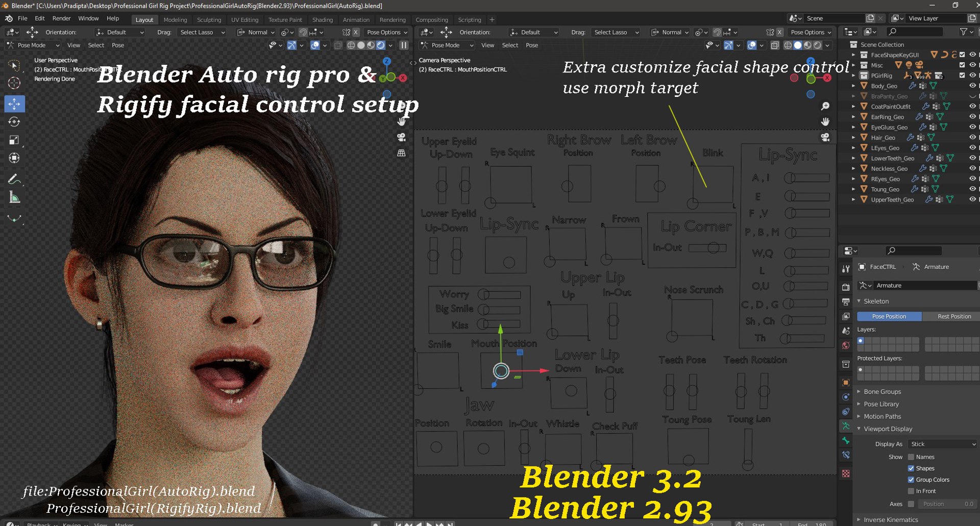Click perspective/orthographic grid icon in left viewport
Image resolution: width=980 pixels, height=526 pixels.
(x=402, y=153)
